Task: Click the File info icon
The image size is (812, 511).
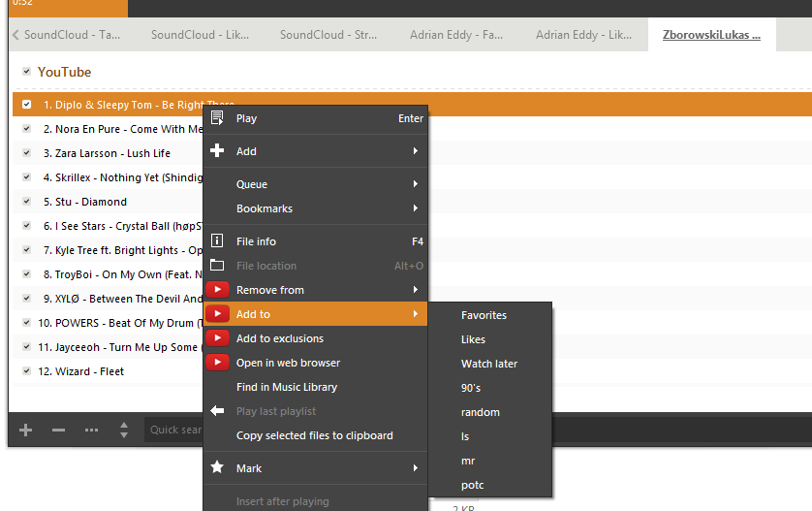Action: click(217, 241)
